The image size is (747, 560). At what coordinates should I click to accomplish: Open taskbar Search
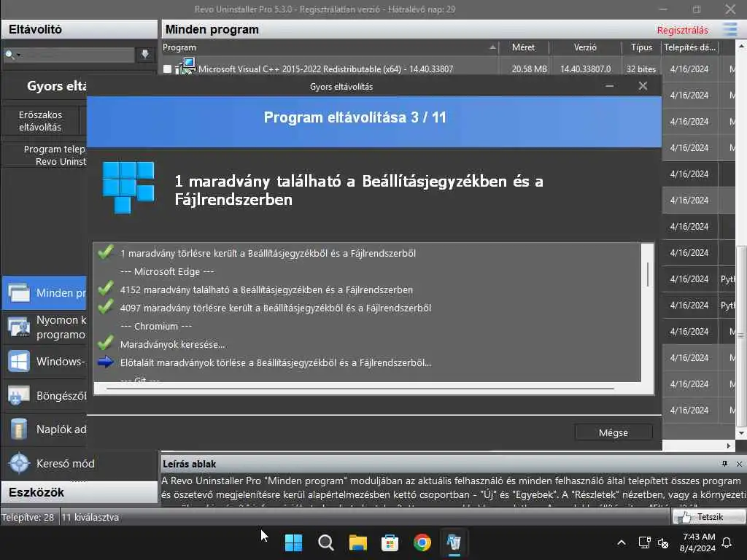point(326,542)
